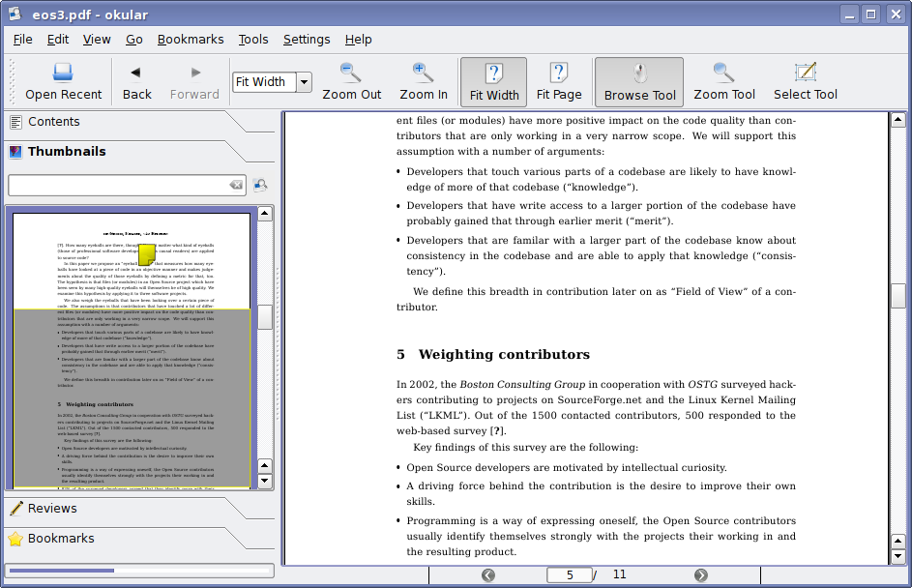
Task: Go to previous page arrow in bottom bar
Action: (x=488, y=575)
